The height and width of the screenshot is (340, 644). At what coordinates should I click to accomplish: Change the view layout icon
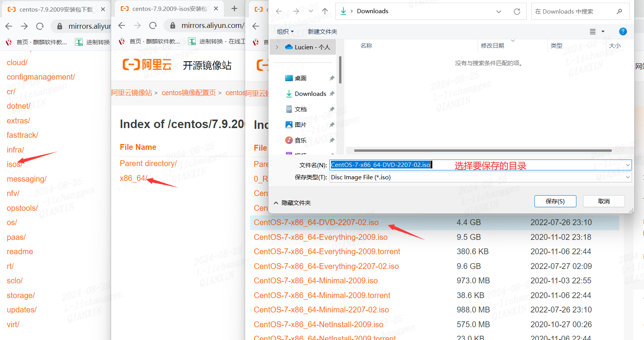[593, 31]
